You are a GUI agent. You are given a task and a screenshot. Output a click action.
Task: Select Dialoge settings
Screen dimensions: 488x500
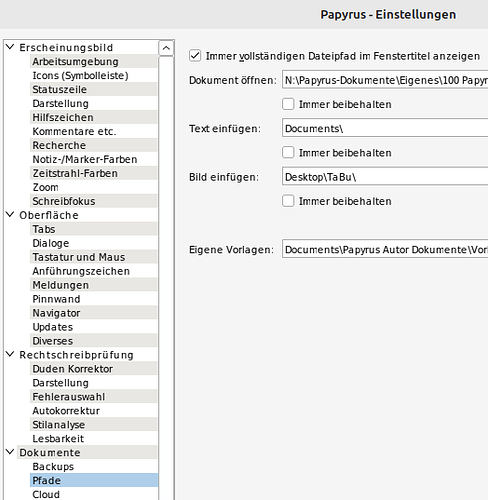pyautogui.click(x=94, y=243)
